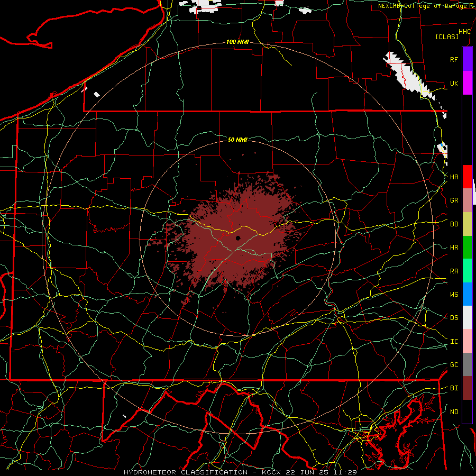Click the purple RF legend color block
The width and height of the screenshot is (476, 476).
467,59
